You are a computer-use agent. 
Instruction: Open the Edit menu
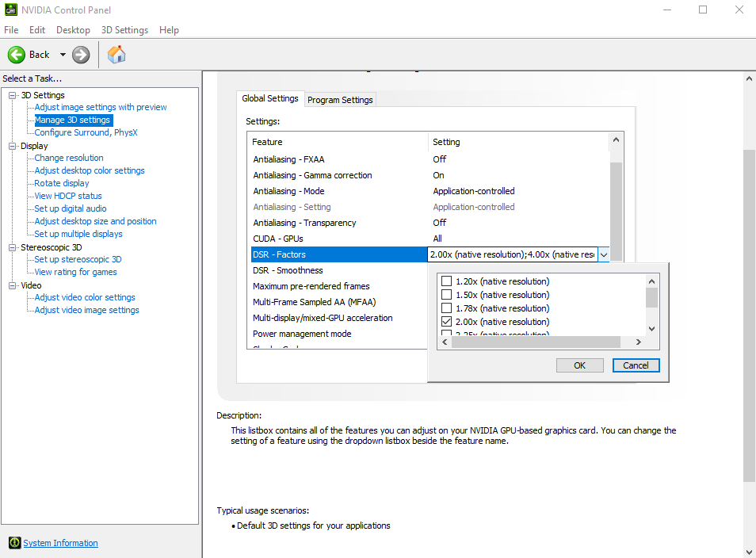coord(37,30)
